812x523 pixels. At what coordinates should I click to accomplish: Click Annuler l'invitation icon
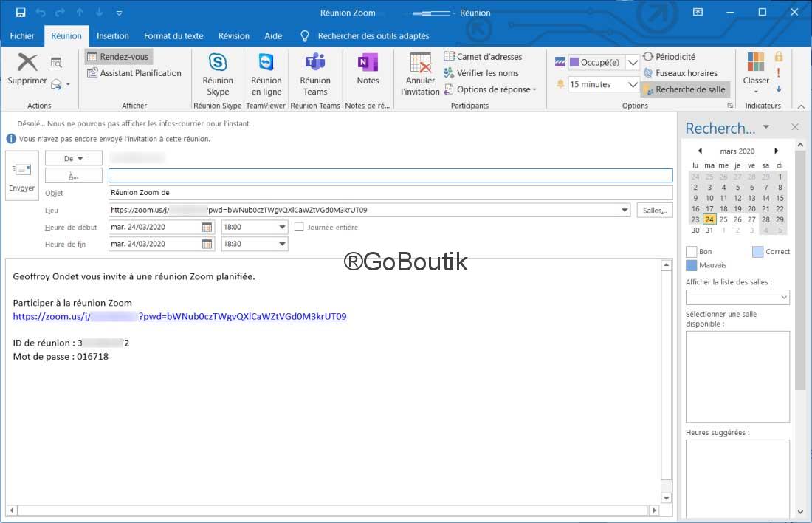coord(420,63)
